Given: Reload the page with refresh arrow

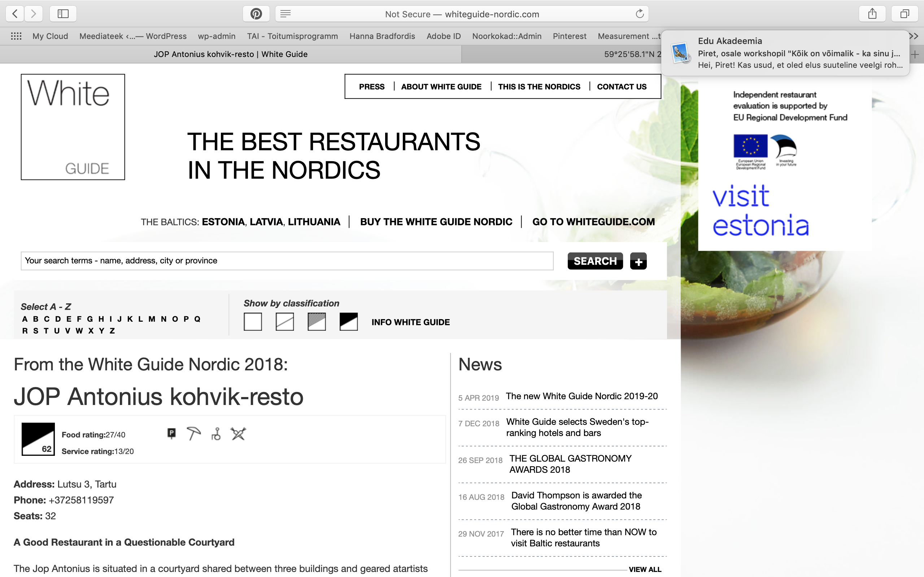Looking at the screenshot, I should tap(640, 14).
